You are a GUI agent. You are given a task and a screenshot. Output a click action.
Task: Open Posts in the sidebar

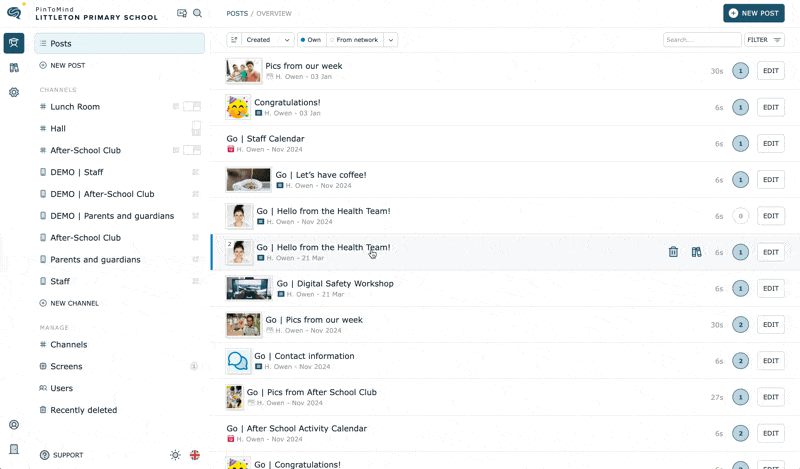pos(119,43)
